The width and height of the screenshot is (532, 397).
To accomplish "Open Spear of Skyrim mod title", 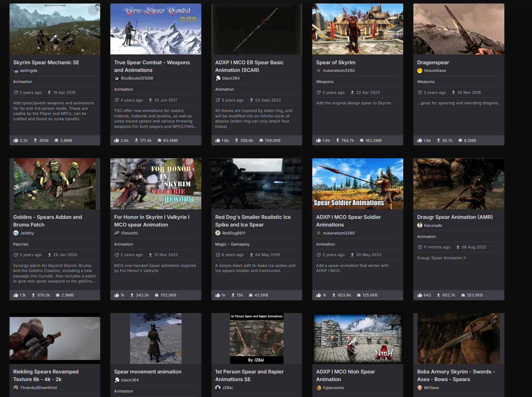I will tap(336, 63).
